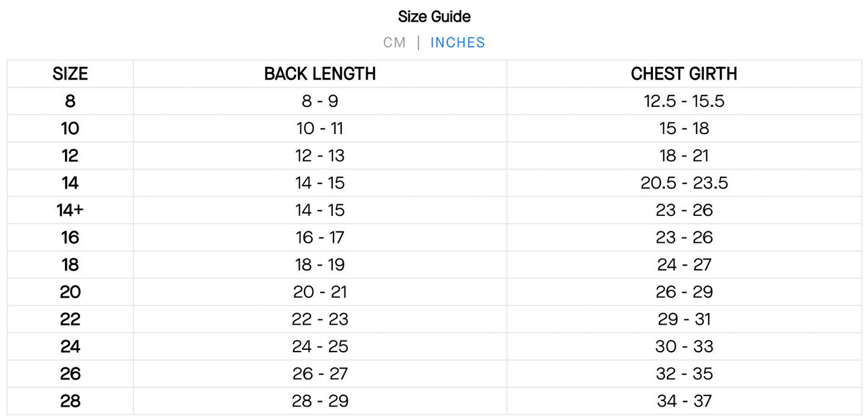
Task: Click chest girth cell 34 - 37
Action: coord(684,401)
